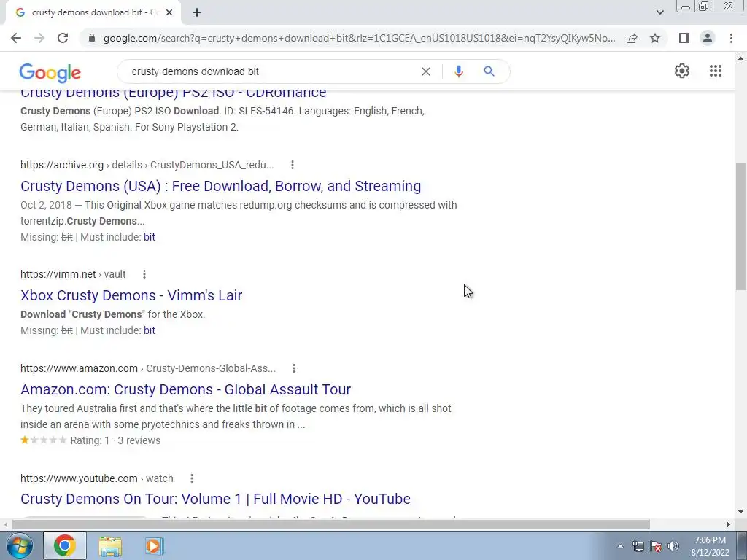The image size is (747, 560).
Task: Click the vertical scrollbar thumb
Action: click(740, 227)
